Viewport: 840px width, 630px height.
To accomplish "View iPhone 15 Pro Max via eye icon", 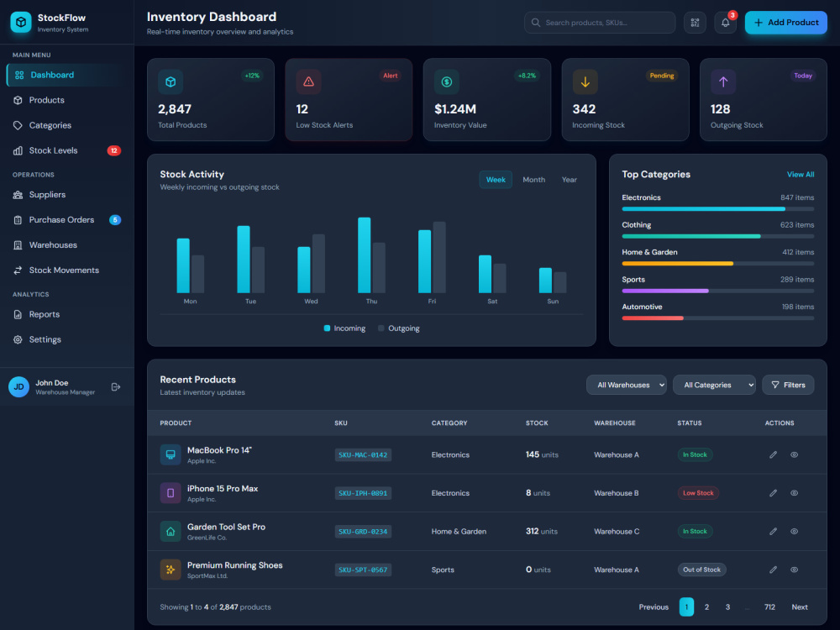I will click(x=794, y=493).
